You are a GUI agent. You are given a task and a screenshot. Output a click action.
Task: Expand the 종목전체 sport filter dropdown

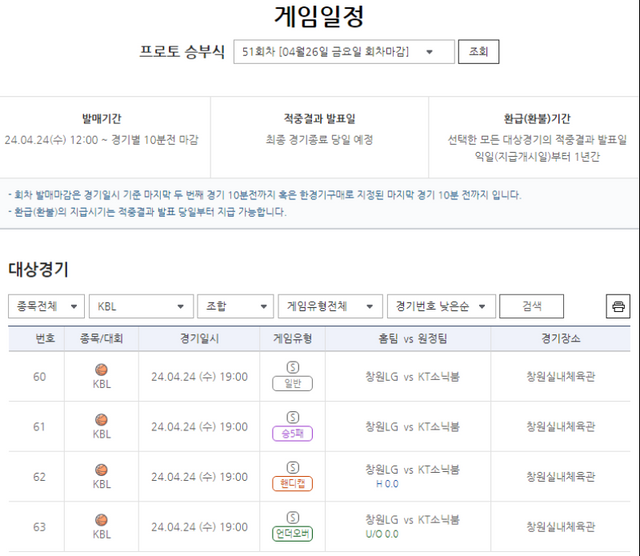46,306
